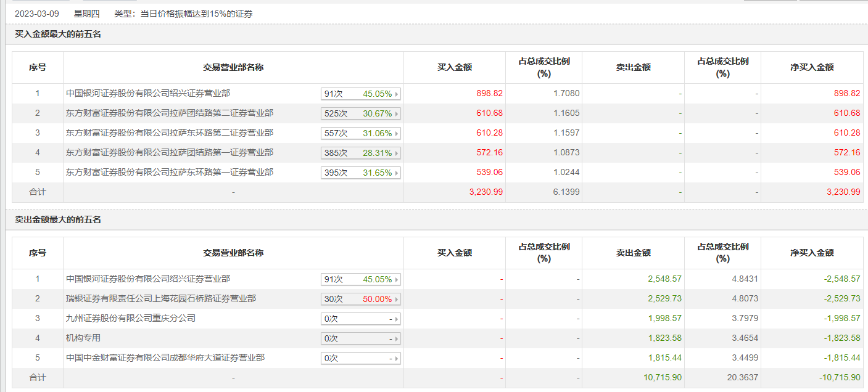
Task: Open 中国银河证券绍兴证券营业部 in the 卖出金额最大的前五名 table
Action: [148, 279]
